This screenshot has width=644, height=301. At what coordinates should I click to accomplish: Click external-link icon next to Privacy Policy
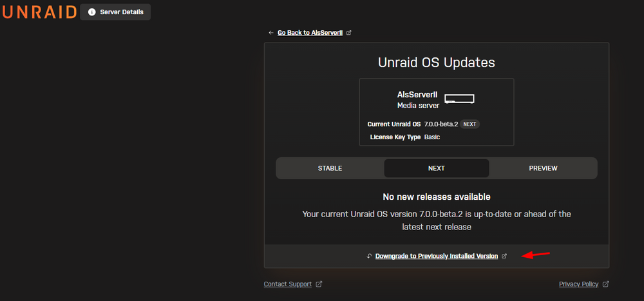(606, 284)
